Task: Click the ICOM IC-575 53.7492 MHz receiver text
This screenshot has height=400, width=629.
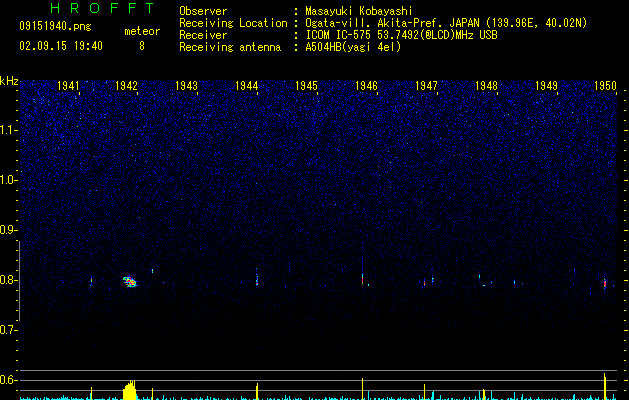Action: 401,35
